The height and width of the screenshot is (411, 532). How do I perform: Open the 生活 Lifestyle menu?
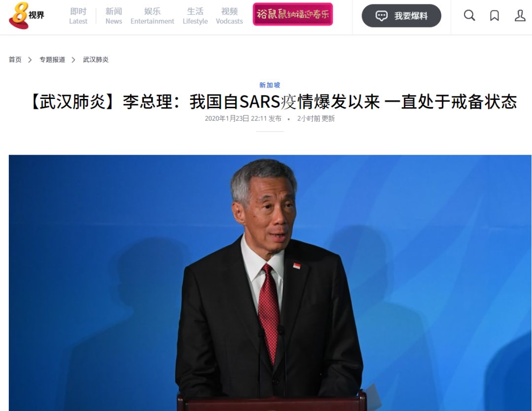tap(195, 16)
